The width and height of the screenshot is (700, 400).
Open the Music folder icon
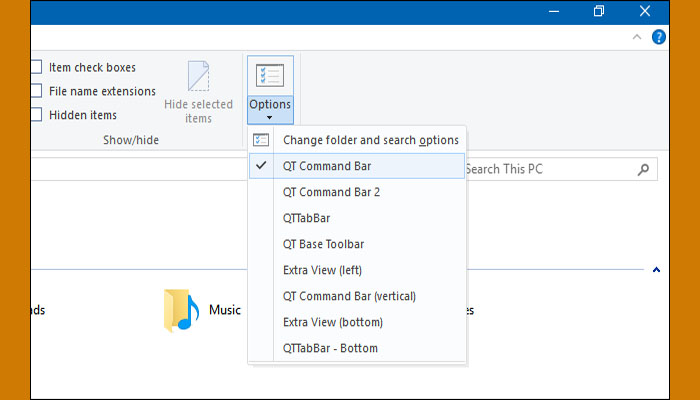pos(177,310)
